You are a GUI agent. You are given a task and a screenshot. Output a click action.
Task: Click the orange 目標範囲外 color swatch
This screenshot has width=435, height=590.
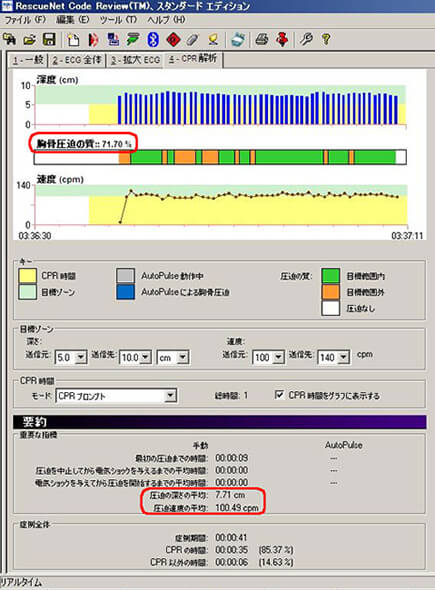(331, 292)
